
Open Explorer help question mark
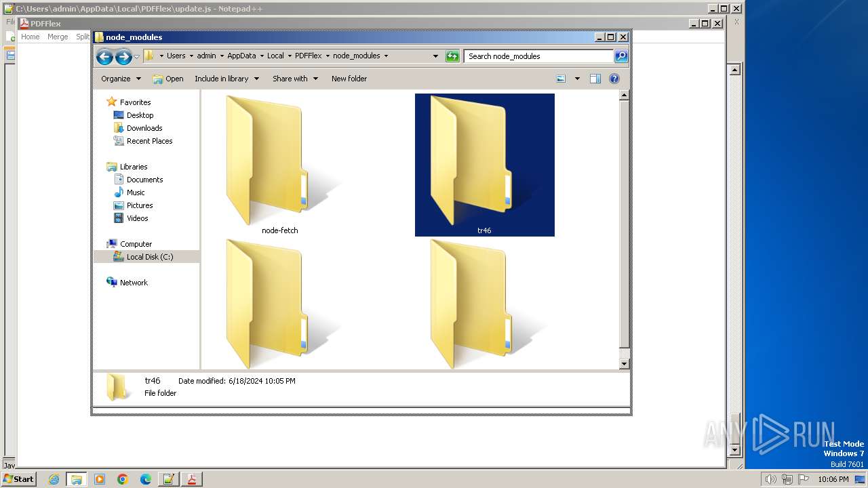[x=614, y=79]
